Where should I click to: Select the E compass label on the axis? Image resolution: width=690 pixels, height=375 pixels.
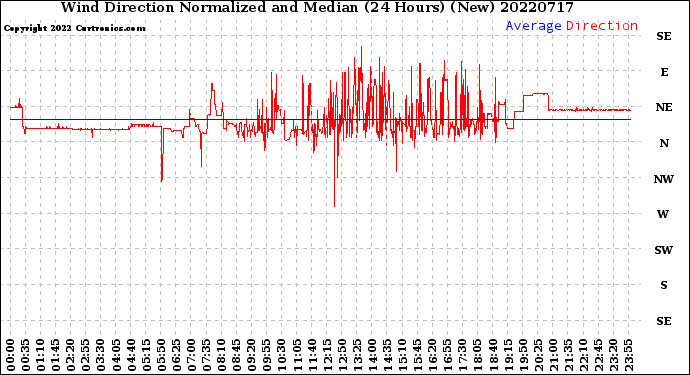664,72
